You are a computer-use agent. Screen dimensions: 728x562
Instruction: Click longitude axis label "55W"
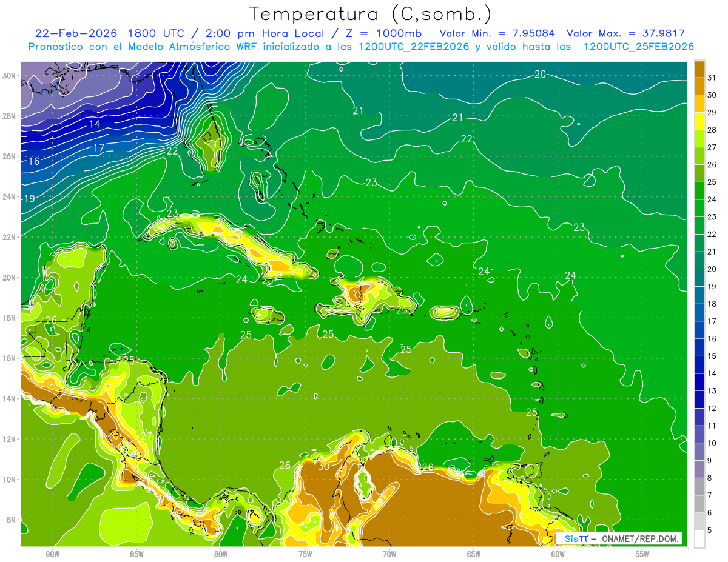pyautogui.click(x=642, y=555)
